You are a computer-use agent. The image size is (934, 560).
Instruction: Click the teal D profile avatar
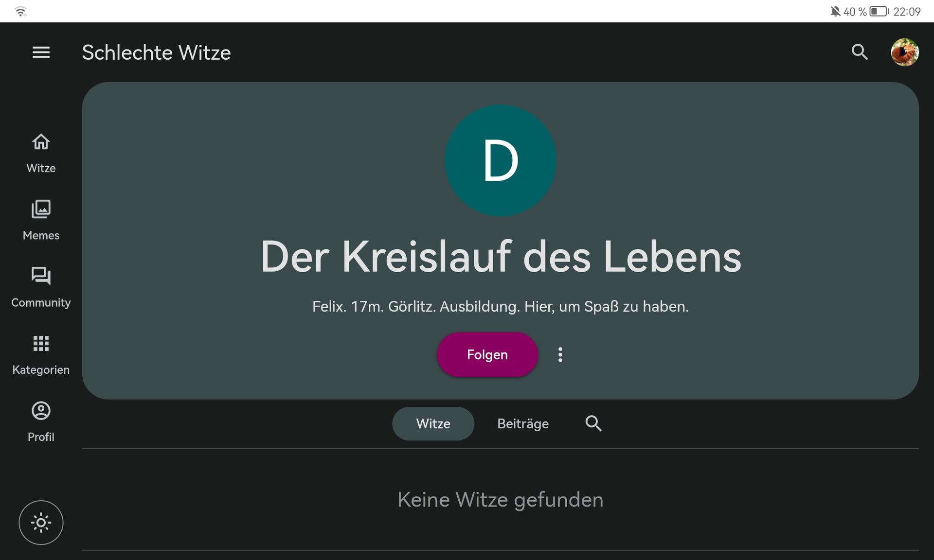(500, 160)
